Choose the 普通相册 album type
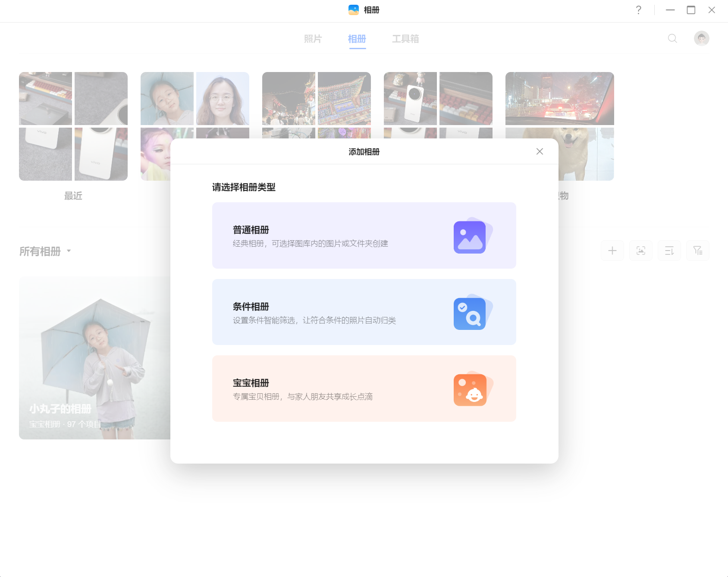 [364, 235]
